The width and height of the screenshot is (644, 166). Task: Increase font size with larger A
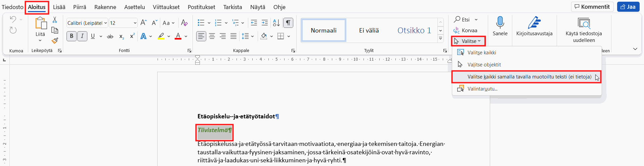(x=143, y=22)
